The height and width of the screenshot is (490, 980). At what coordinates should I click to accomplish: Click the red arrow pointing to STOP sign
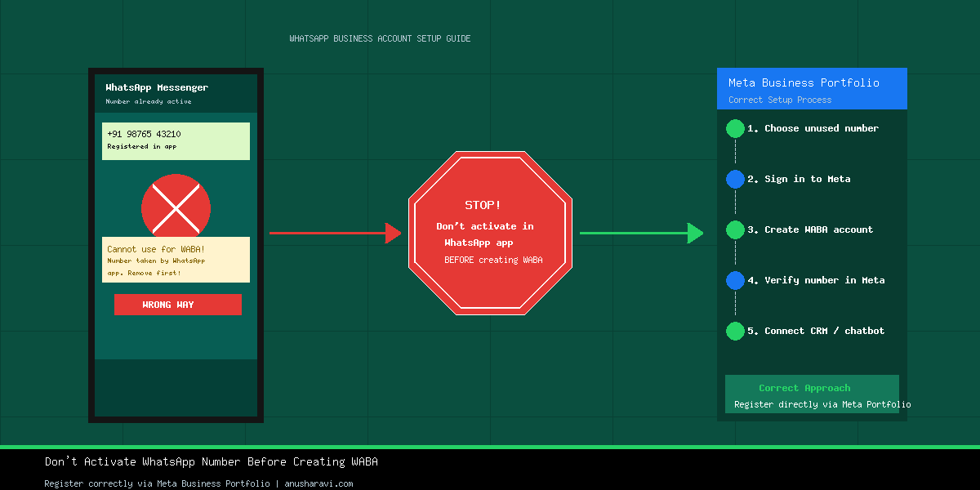tap(336, 233)
